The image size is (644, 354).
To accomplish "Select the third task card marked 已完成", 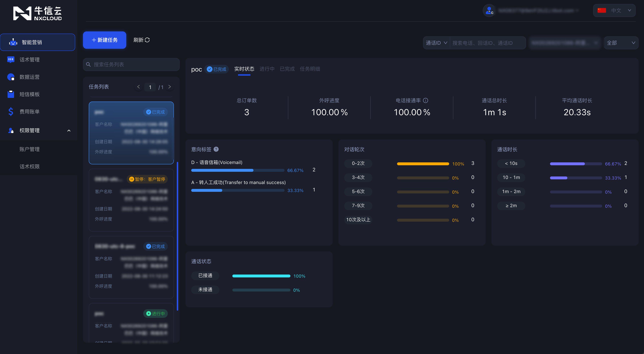I will pyautogui.click(x=131, y=267).
